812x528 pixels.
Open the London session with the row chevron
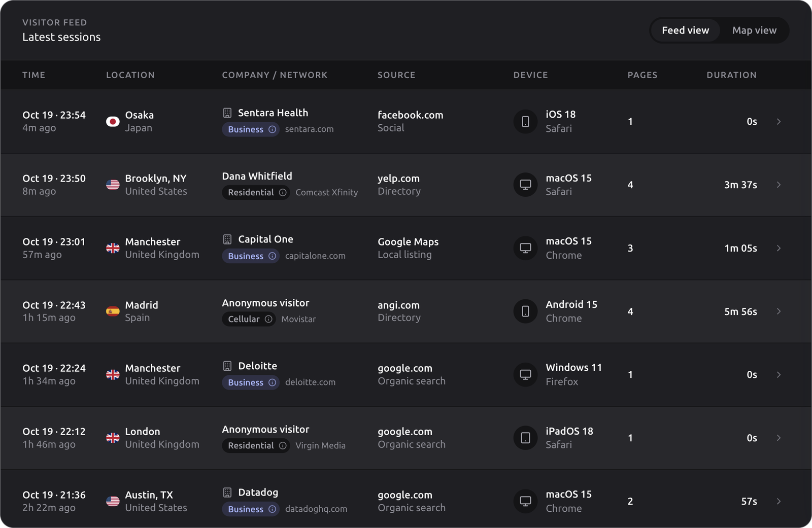(x=779, y=438)
